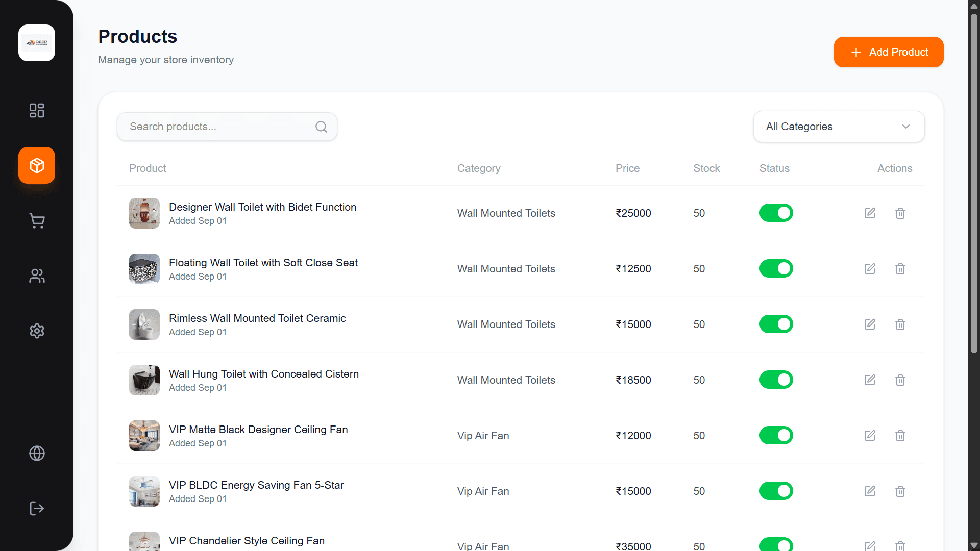Click the Stock column header
Screen dimensions: 980x551
click(706, 168)
